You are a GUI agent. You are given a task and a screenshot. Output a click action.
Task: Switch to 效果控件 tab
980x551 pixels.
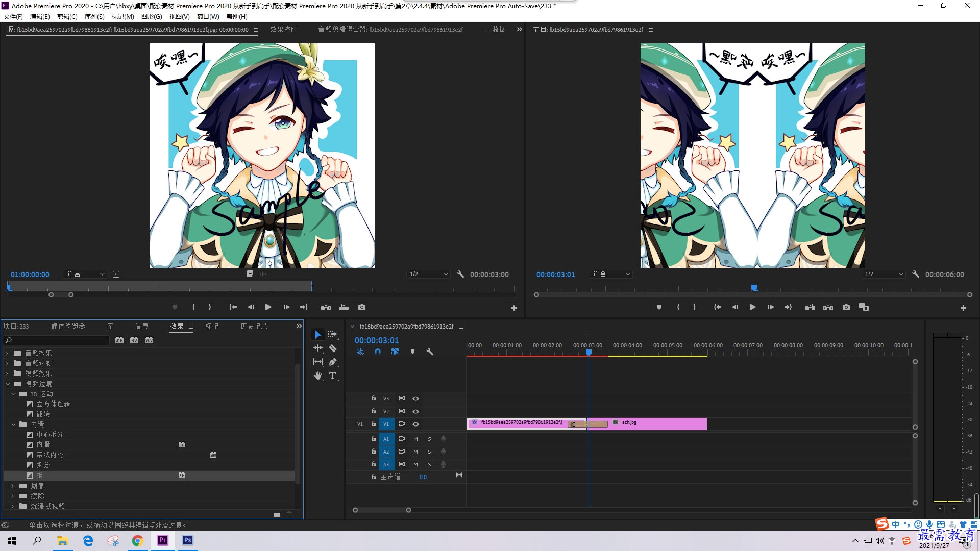pos(283,30)
